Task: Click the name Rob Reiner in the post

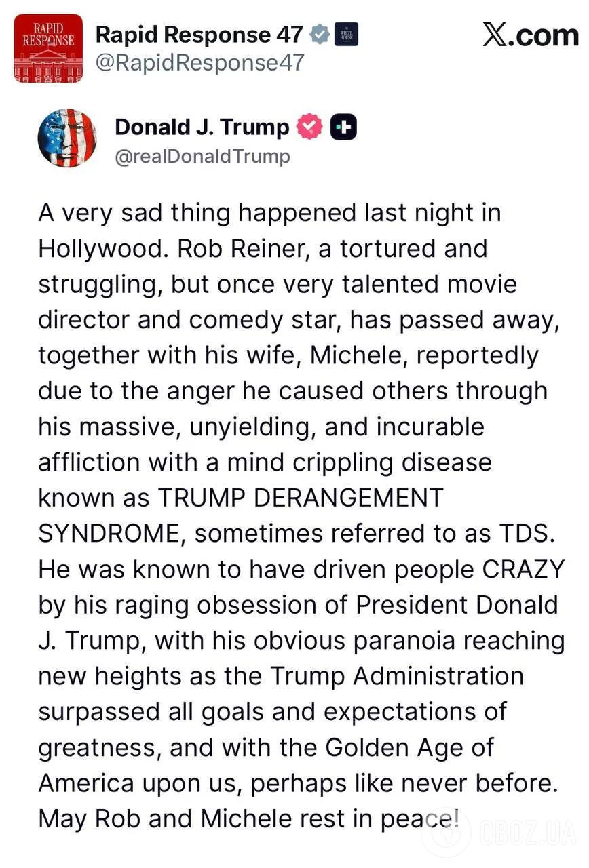Action: coord(231,249)
